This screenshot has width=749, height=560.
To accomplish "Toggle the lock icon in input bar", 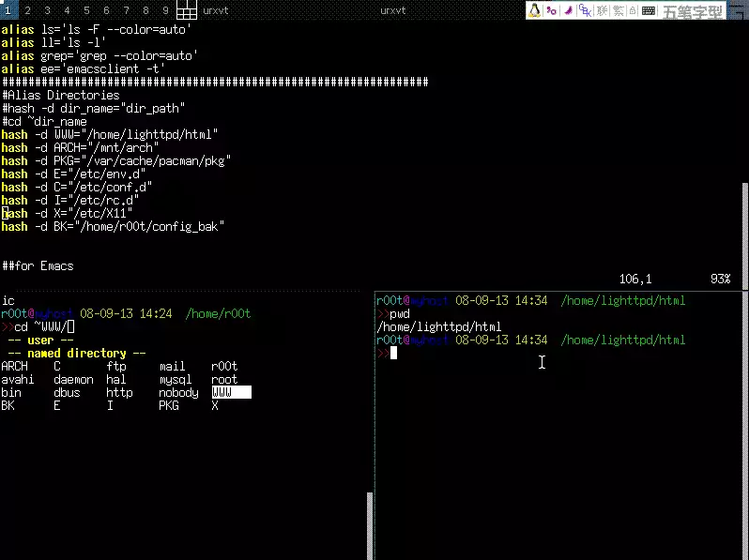I will click(633, 10).
